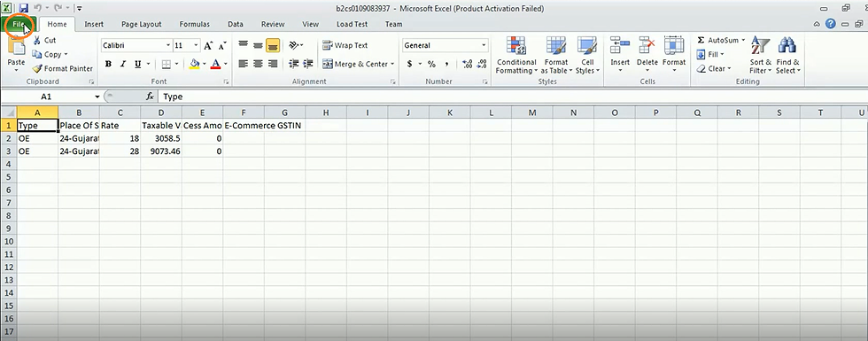Decrease font size with Shrink Font
This screenshot has height=341, width=868.
(x=222, y=45)
